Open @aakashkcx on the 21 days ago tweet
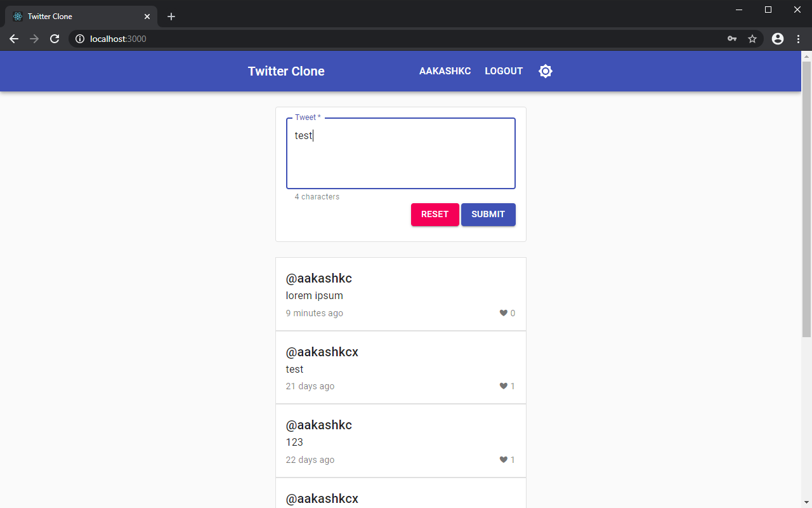The height and width of the screenshot is (508, 812). click(x=322, y=352)
